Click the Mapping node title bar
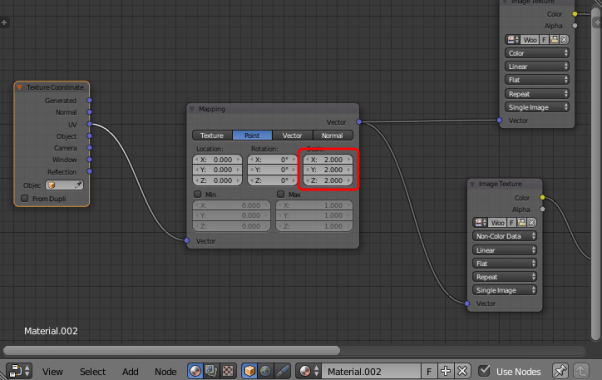The image size is (602, 380). pos(273,109)
